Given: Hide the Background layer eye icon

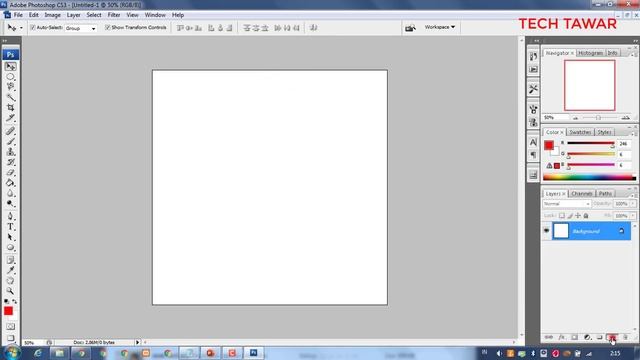Looking at the screenshot, I should [x=547, y=231].
